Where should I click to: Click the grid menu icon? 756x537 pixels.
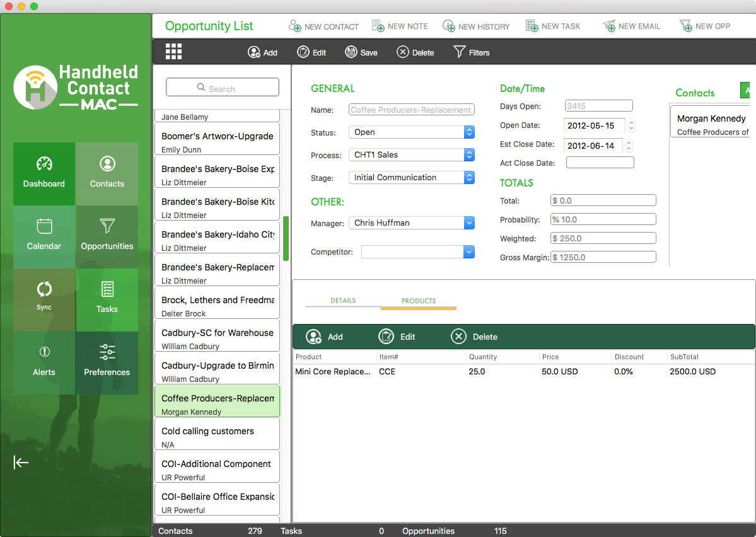(x=173, y=52)
